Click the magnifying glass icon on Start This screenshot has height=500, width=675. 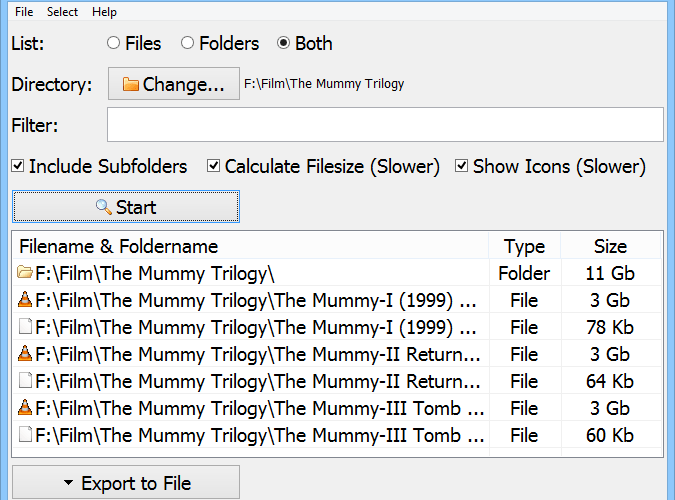click(103, 207)
